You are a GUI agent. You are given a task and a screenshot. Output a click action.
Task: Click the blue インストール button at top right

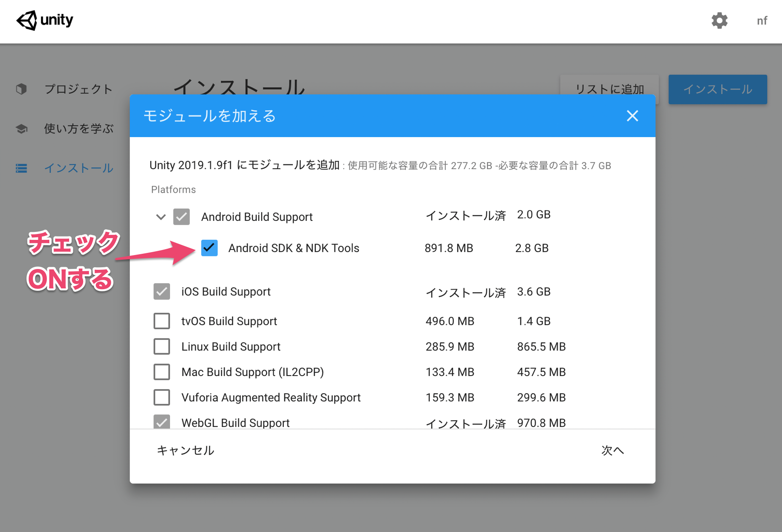coord(717,89)
